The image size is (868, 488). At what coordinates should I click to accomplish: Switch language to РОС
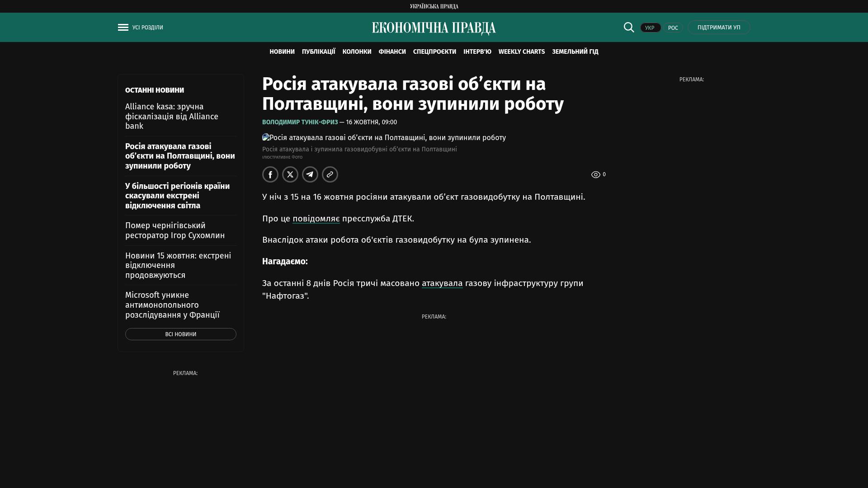pyautogui.click(x=673, y=28)
